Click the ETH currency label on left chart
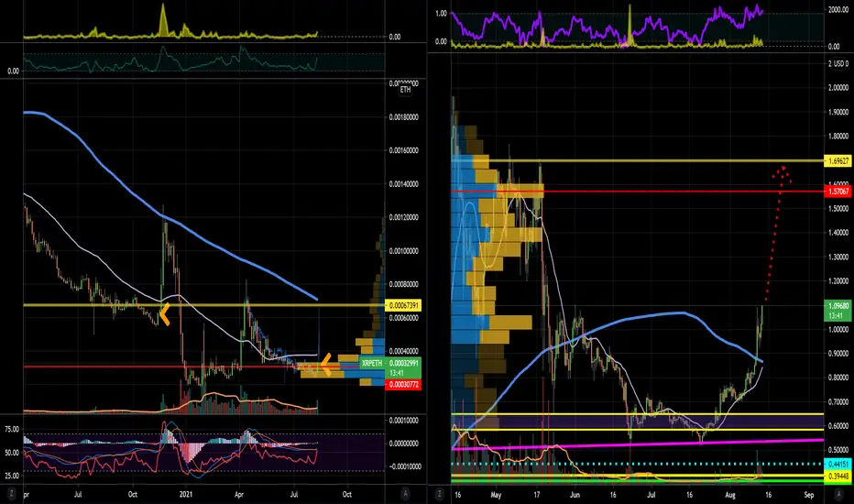This screenshot has height=504, width=854. pyautogui.click(x=405, y=90)
